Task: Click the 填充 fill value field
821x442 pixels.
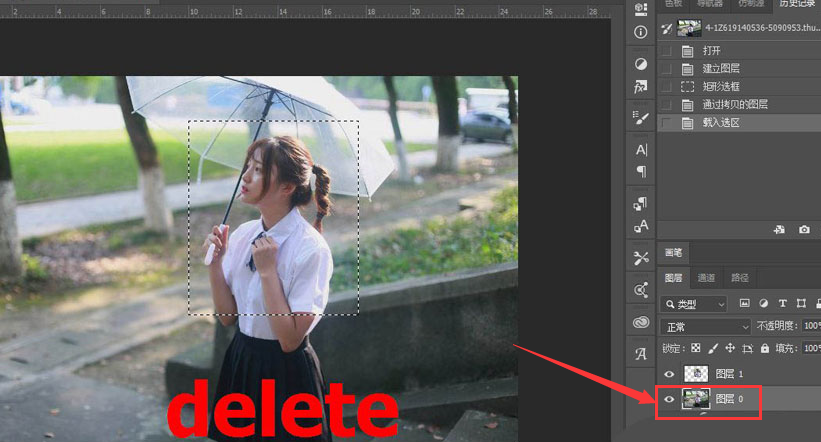Action: point(811,348)
